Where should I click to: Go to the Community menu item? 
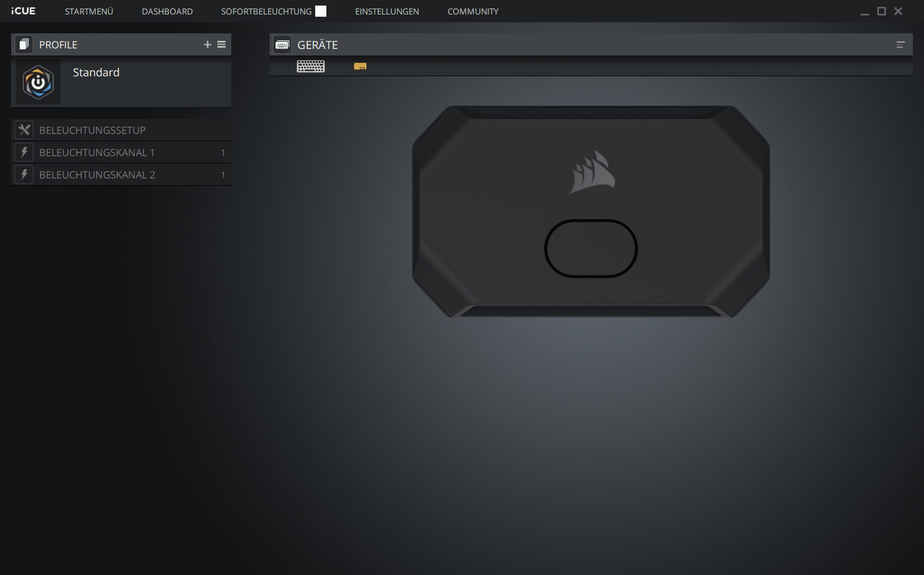473,11
